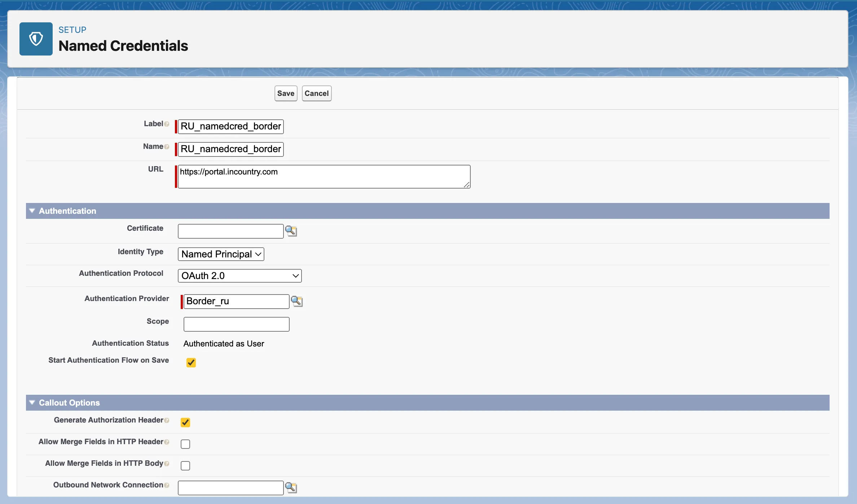857x504 pixels.
Task: Open the Identity Type dropdown
Action: [221, 254]
